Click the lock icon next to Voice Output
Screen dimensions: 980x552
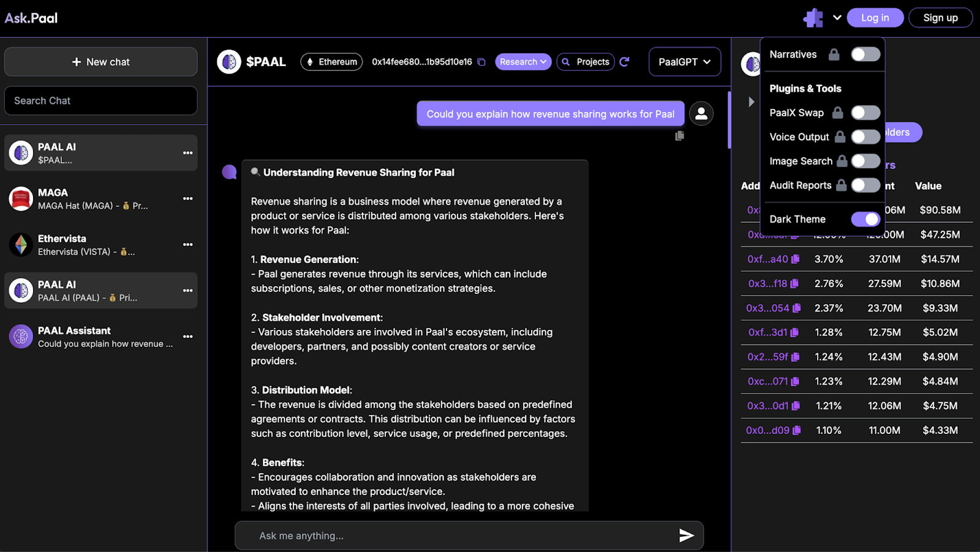pos(840,136)
